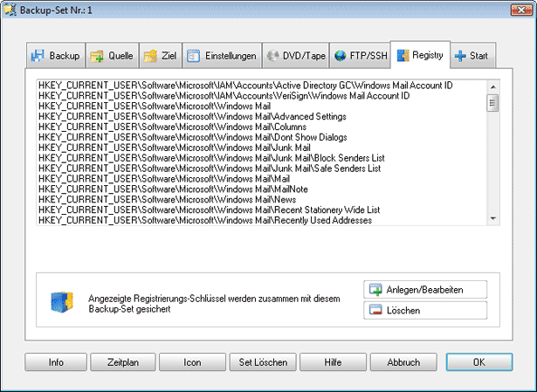Open the Ziel tab
537x392 pixels.
point(161,56)
